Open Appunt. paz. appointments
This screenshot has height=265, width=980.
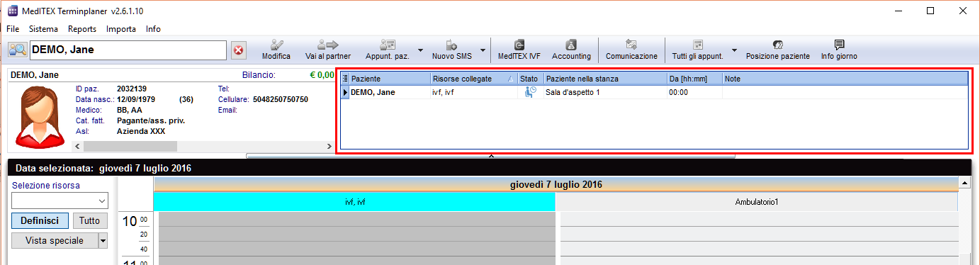(388, 49)
